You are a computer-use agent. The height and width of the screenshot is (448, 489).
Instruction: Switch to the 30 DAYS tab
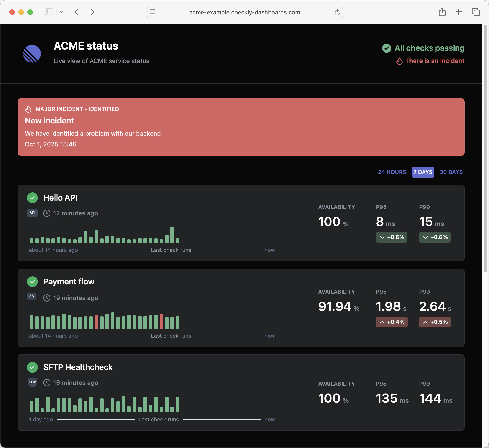pyautogui.click(x=451, y=172)
